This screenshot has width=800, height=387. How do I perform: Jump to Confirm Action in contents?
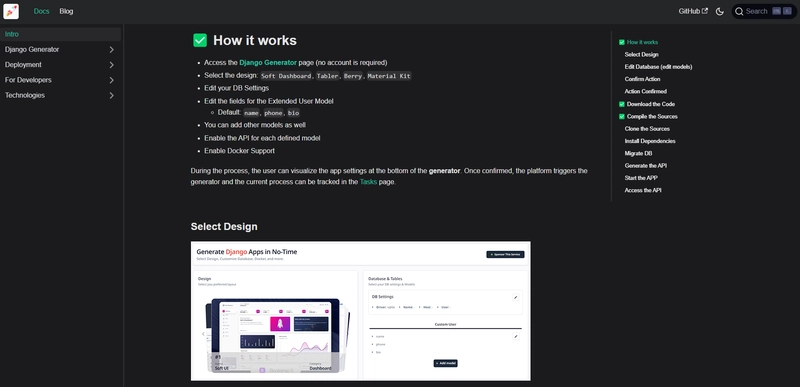point(642,79)
